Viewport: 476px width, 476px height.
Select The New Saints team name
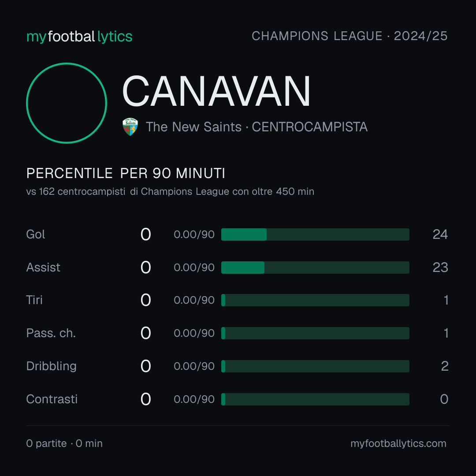193,127
